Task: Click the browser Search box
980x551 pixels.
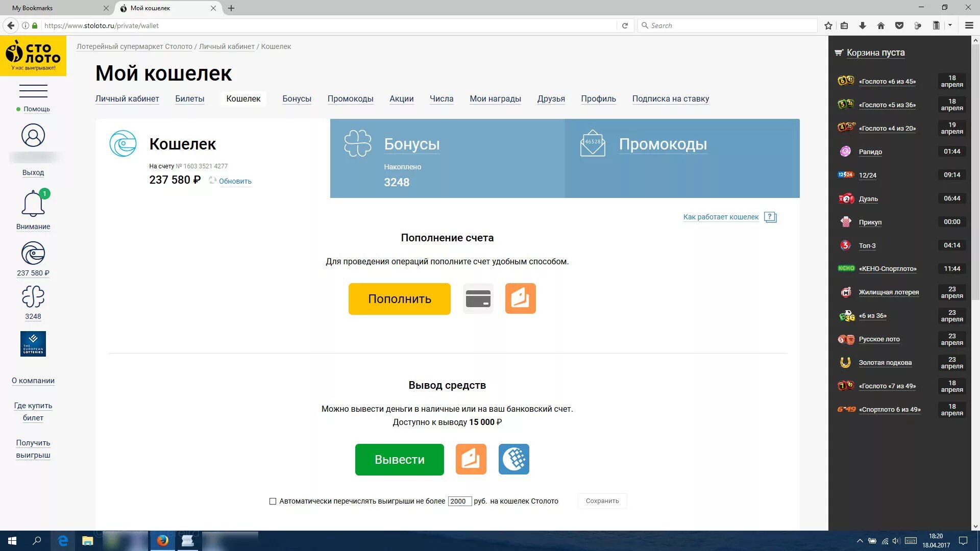Action: [727, 26]
